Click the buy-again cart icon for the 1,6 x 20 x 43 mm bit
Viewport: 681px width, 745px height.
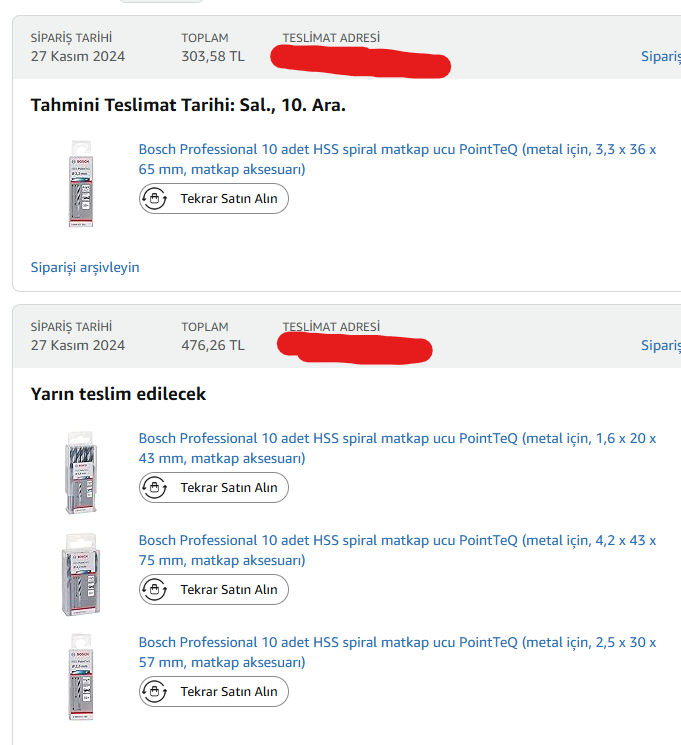coord(154,488)
